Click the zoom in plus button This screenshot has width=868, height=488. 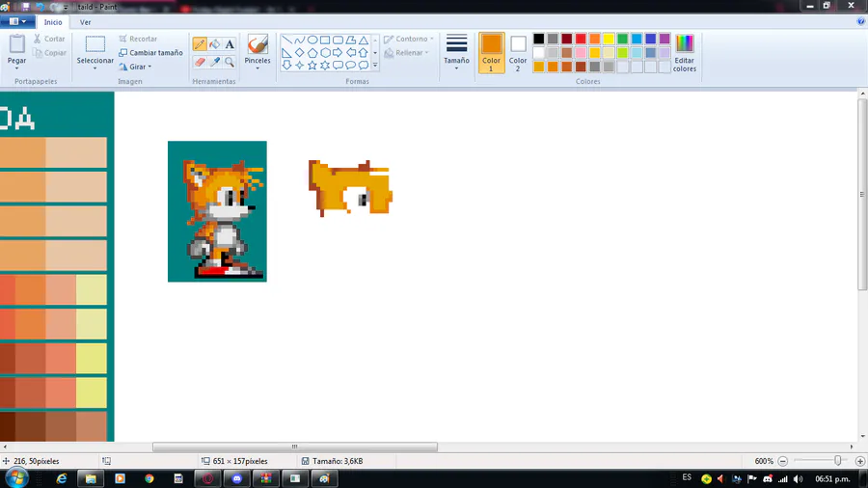coord(859,461)
